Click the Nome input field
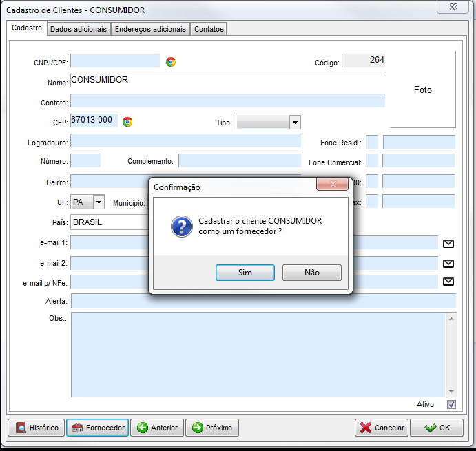This screenshot has height=451, width=476. 227,82
